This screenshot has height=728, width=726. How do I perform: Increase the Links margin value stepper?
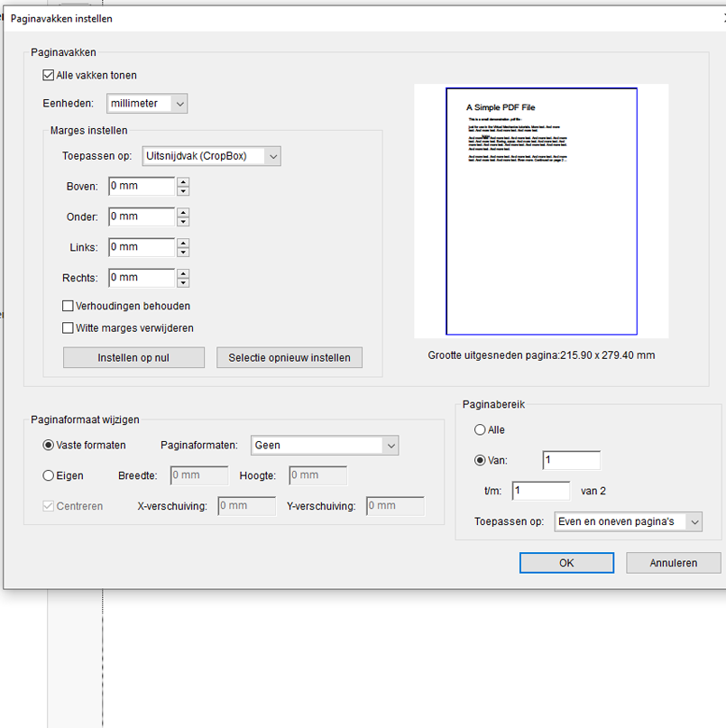(x=183, y=243)
